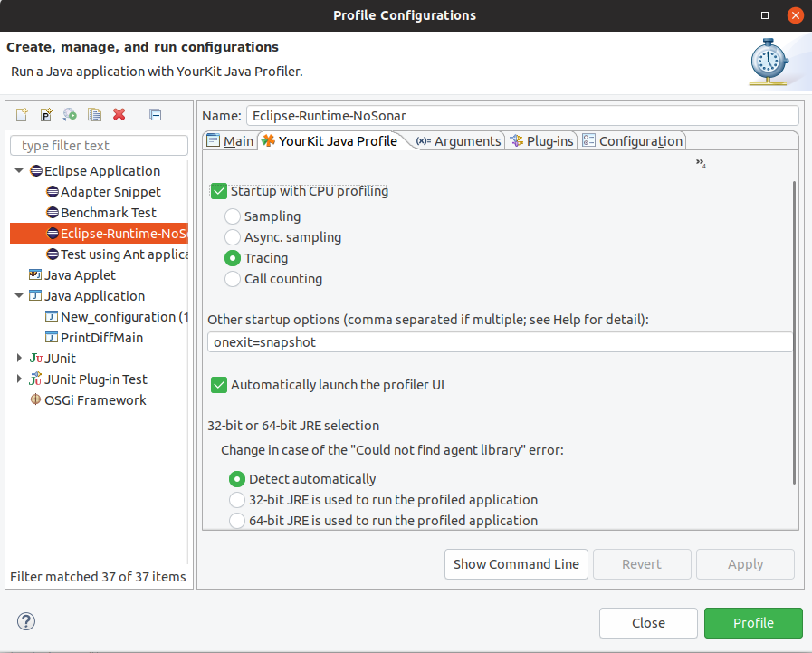This screenshot has width=812, height=653.
Task: Click the Revert button
Action: click(x=642, y=564)
